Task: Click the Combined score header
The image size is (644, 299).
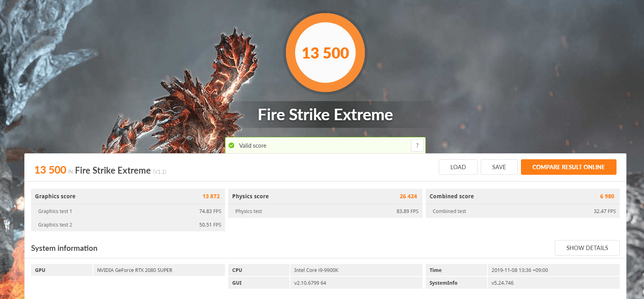Action: [x=523, y=196]
